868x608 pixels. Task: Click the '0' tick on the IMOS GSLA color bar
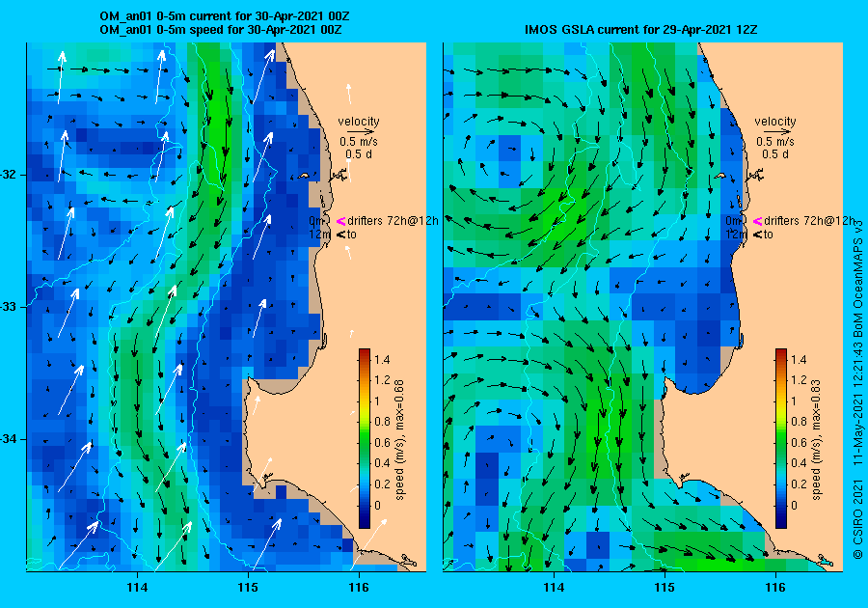tap(795, 505)
